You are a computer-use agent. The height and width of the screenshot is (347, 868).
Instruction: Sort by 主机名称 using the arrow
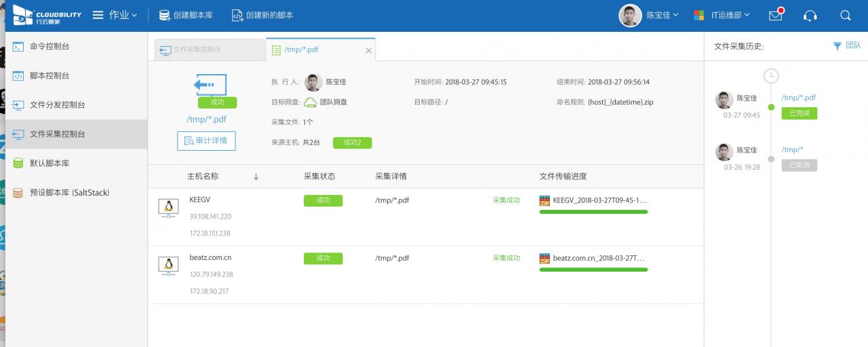[x=256, y=177]
